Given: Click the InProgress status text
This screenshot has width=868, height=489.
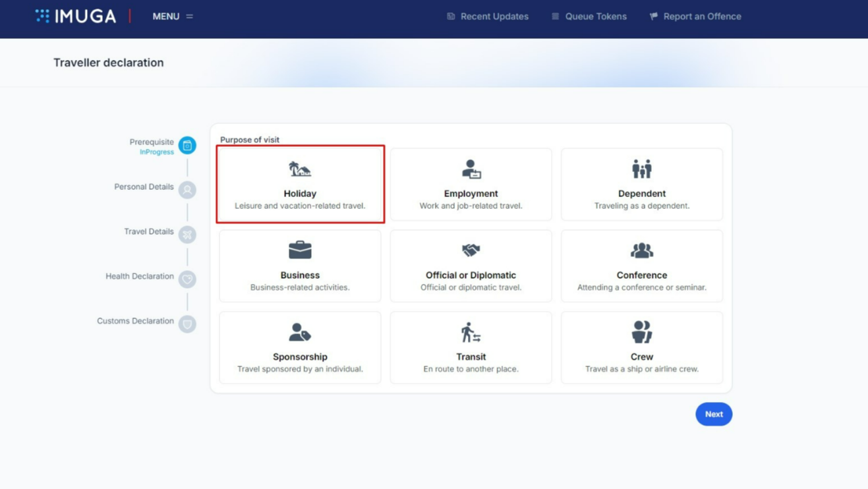Looking at the screenshot, I should 157,152.
